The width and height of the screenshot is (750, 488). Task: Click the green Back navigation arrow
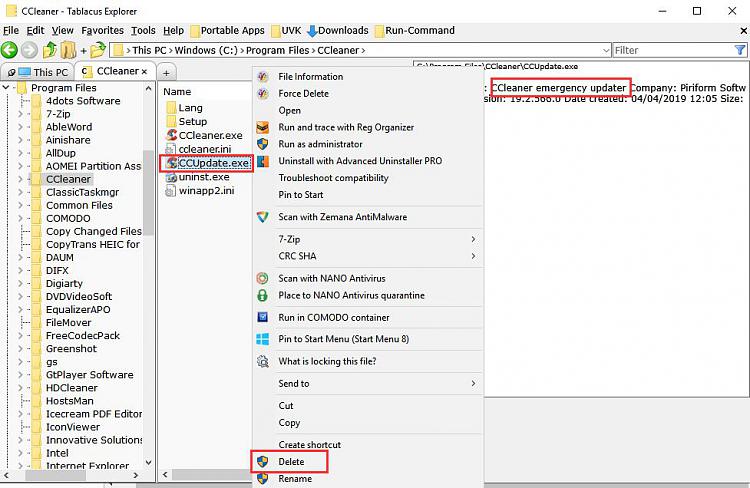[x=9, y=50]
